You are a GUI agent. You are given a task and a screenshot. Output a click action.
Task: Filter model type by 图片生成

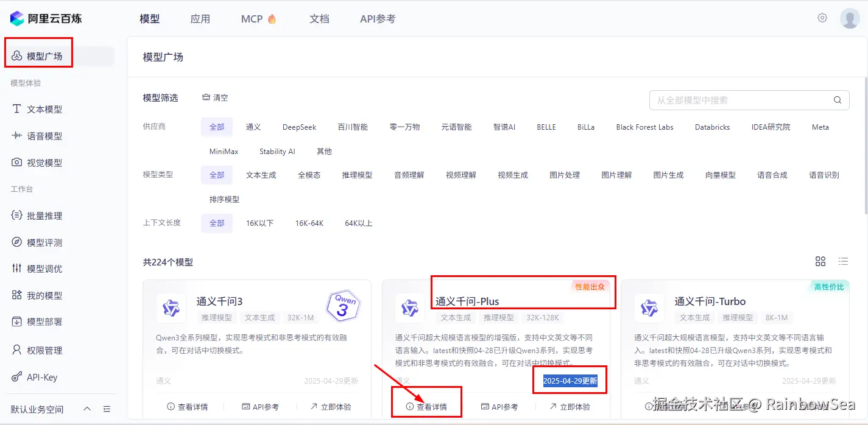click(x=668, y=175)
